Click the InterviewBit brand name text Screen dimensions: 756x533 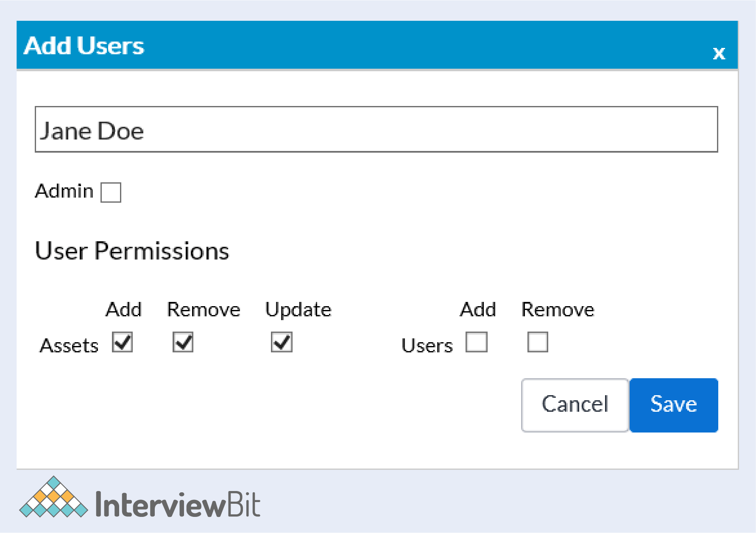178,505
